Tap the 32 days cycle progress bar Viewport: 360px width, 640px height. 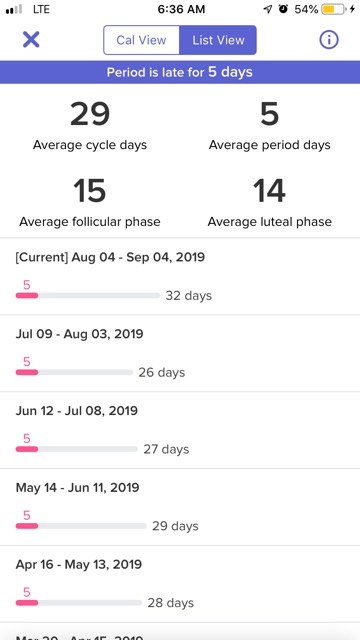88,296
